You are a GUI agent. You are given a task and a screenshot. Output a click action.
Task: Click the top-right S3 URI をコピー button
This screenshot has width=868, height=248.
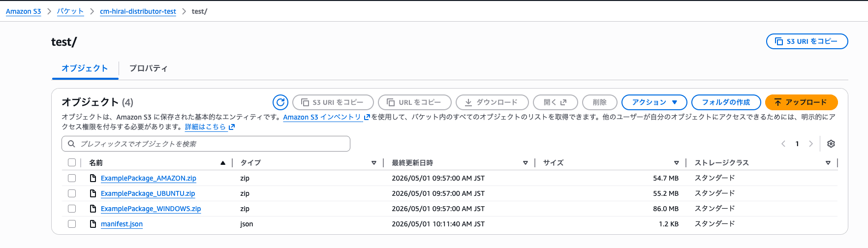[807, 41]
